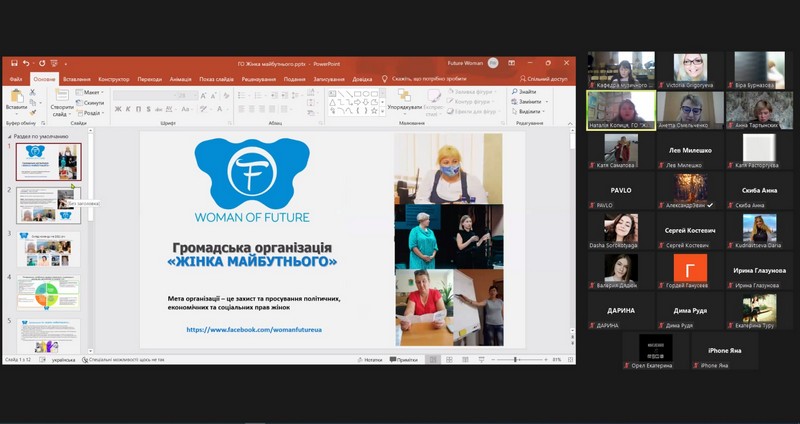Switch to Normal view in status bar
The image size is (800, 424).
[433, 360]
